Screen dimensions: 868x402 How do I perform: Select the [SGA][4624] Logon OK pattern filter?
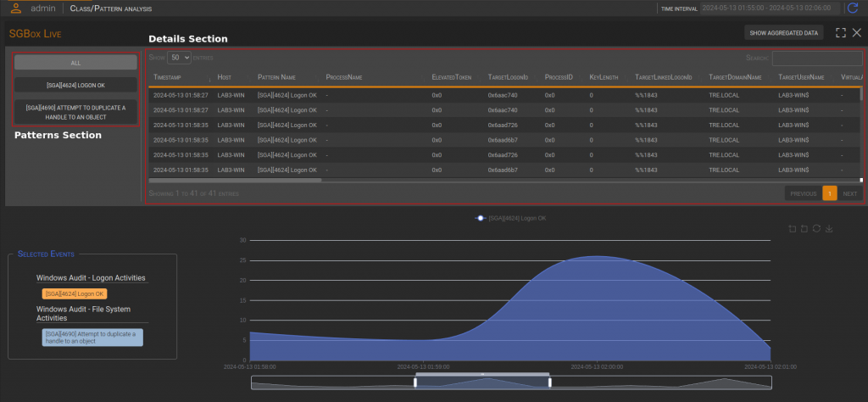point(75,85)
